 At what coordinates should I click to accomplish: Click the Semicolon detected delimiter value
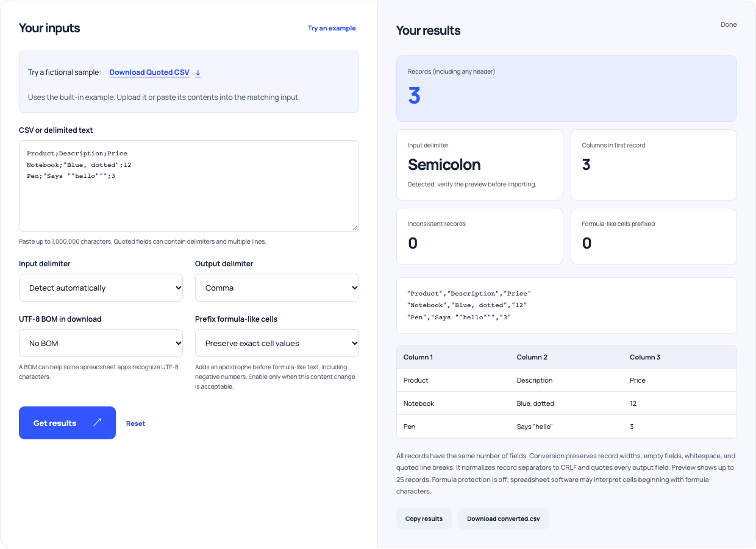tap(444, 165)
